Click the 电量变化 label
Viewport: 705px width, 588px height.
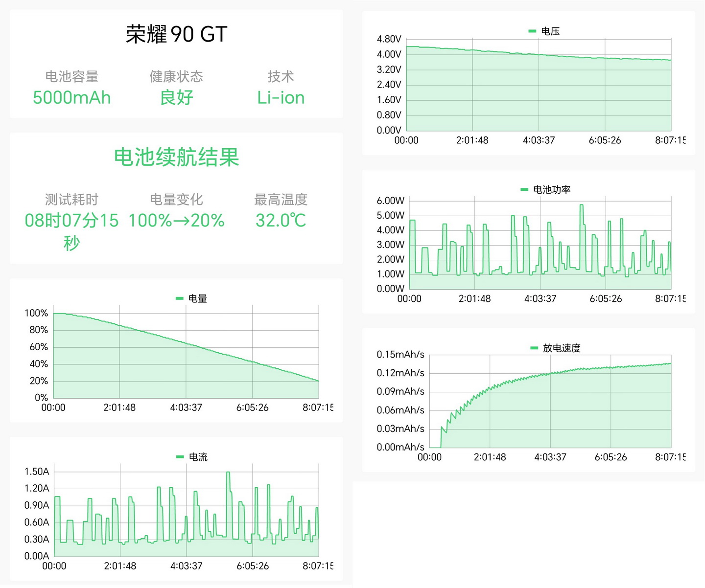click(x=176, y=200)
